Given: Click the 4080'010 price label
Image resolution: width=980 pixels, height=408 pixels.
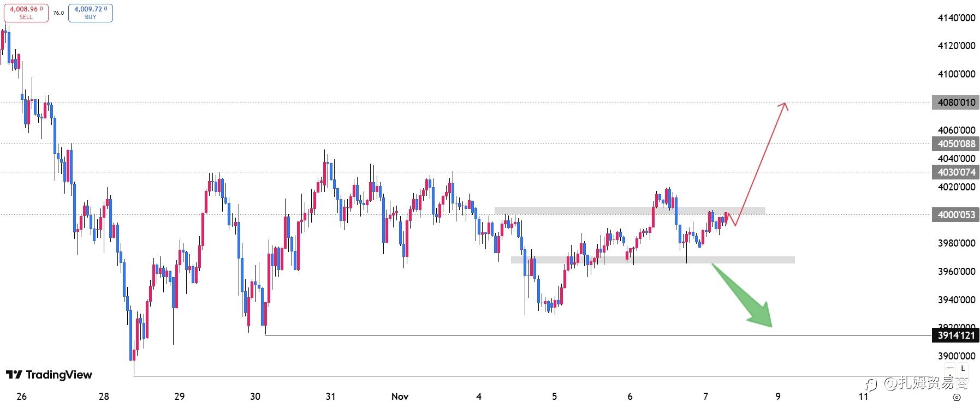Looking at the screenshot, I should [x=955, y=103].
